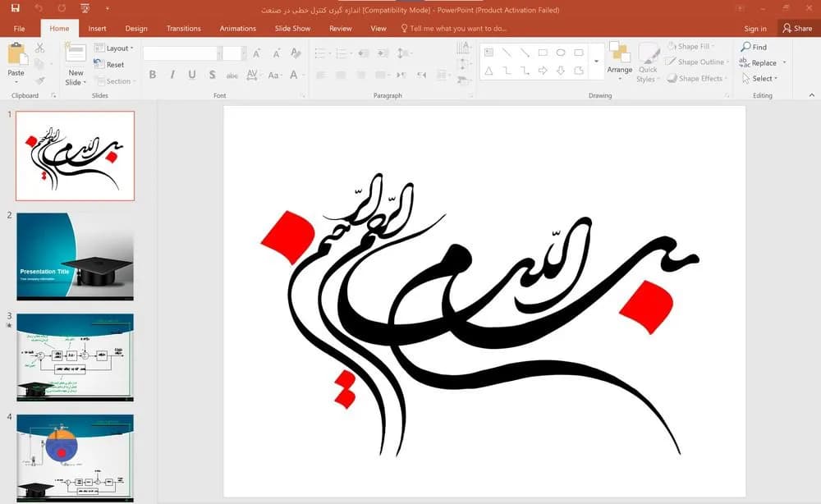Select the triangle shape in gallery
Screen dimensions: 821x504
pyautogui.click(x=488, y=71)
